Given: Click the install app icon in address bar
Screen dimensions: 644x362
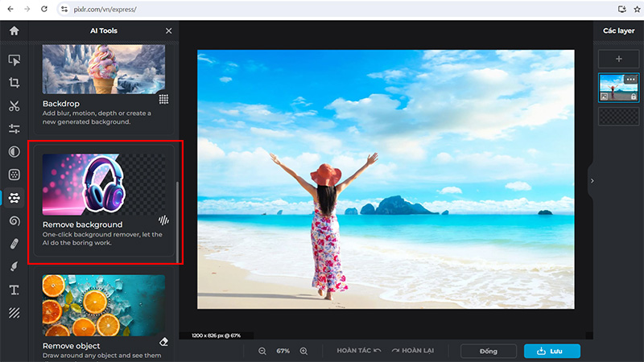Looking at the screenshot, I should [621, 9].
